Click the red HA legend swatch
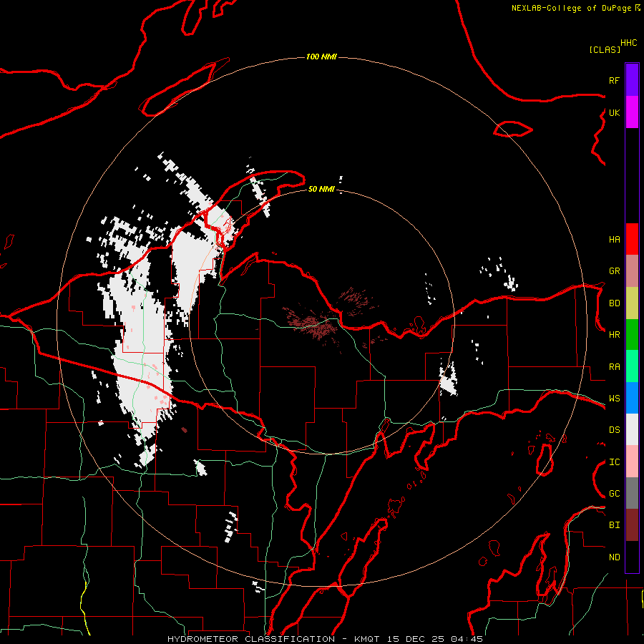 click(632, 239)
